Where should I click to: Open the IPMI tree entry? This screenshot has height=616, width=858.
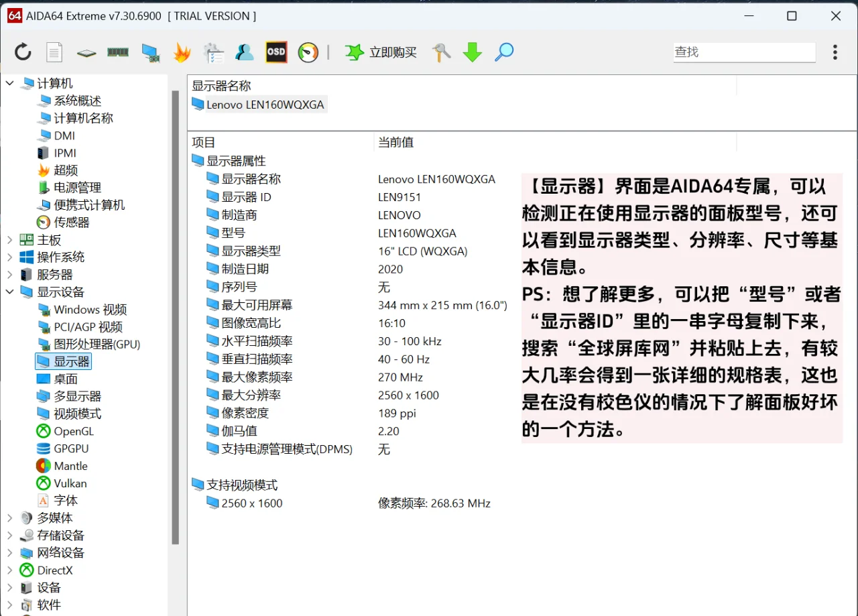point(56,153)
